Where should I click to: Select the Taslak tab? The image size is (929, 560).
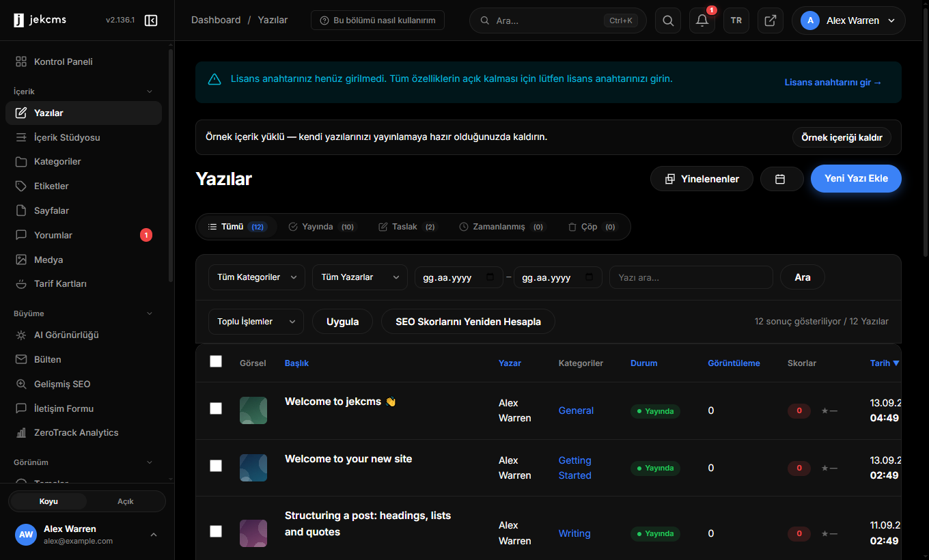point(407,227)
